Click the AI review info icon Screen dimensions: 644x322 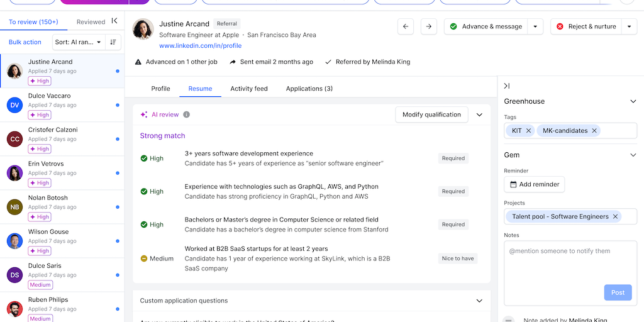point(186,115)
